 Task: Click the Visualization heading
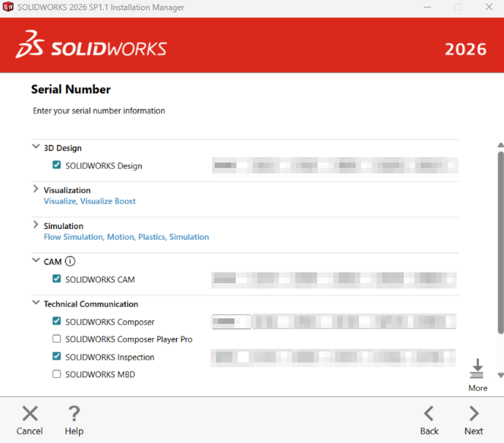tap(67, 190)
